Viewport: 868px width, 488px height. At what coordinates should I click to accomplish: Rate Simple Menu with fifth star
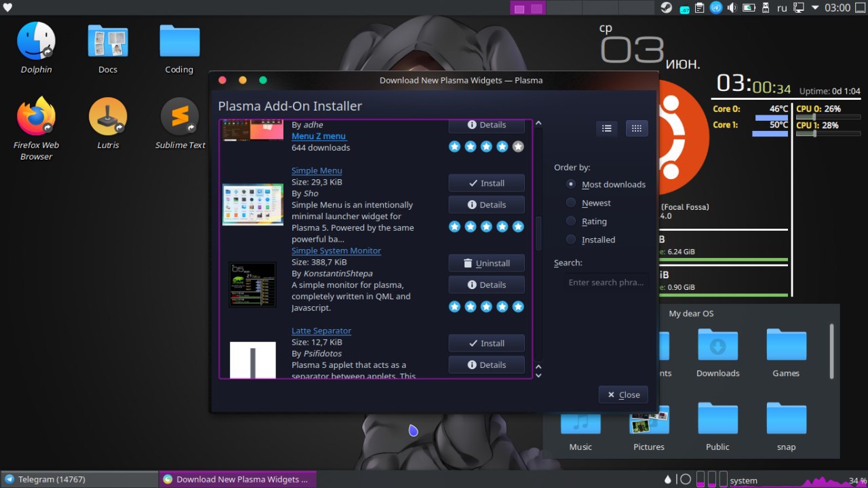click(518, 226)
